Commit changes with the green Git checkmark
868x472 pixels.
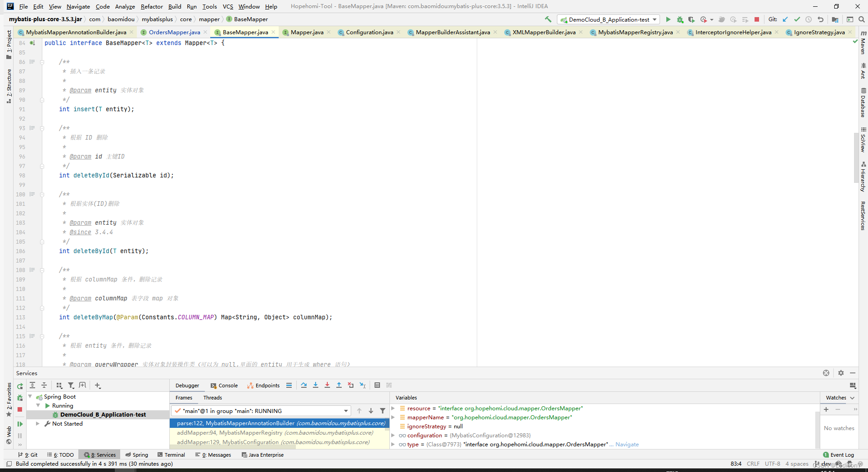(x=797, y=19)
